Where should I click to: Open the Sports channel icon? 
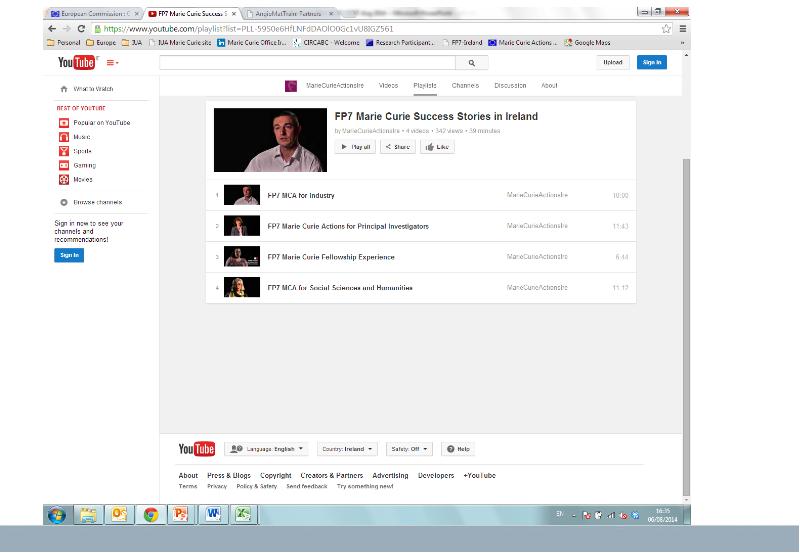pyautogui.click(x=64, y=151)
